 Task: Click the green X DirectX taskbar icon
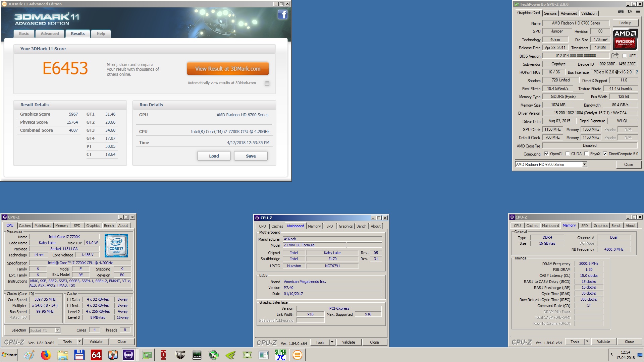[x=247, y=355]
